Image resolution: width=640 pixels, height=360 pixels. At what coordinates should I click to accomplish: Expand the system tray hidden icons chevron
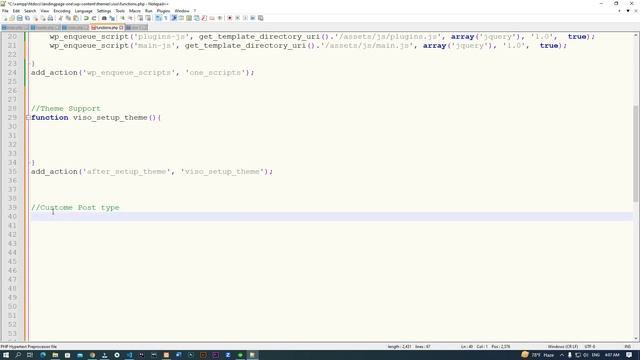pyautogui.click(x=562, y=355)
